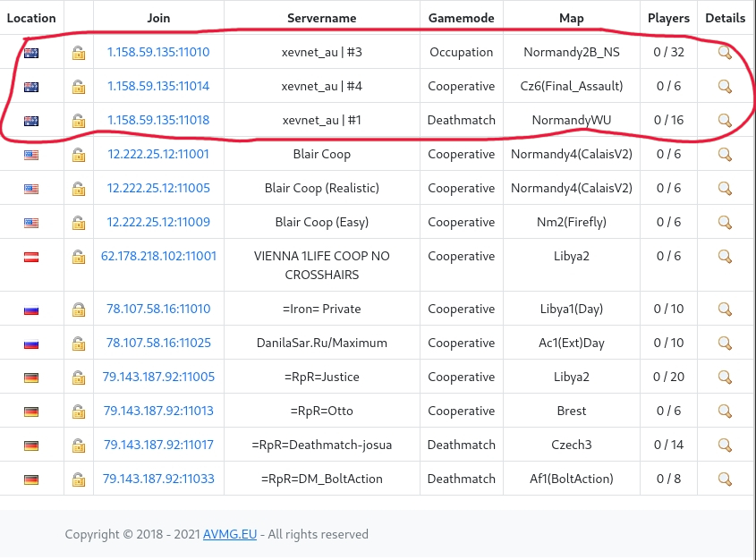The width and height of the screenshot is (756, 560).
Task: Click magnifier icon for Blair Coop (Realistic)
Action: pyautogui.click(x=725, y=189)
